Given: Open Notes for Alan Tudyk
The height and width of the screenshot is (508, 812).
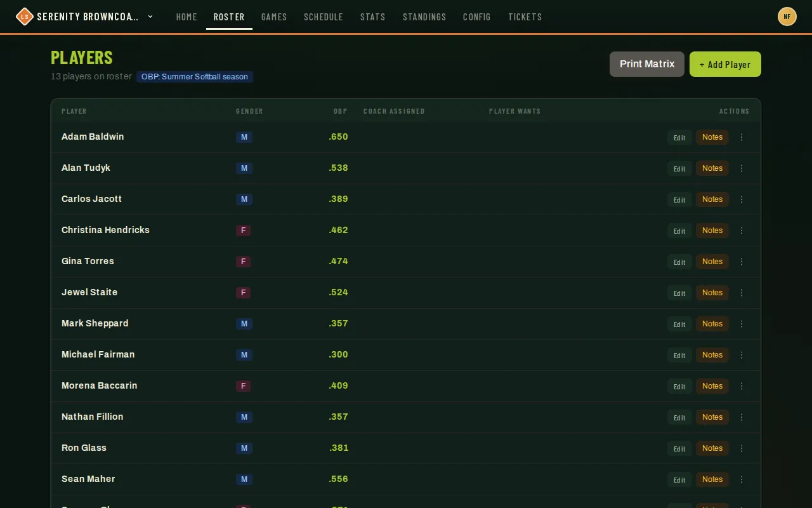Looking at the screenshot, I should point(712,168).
